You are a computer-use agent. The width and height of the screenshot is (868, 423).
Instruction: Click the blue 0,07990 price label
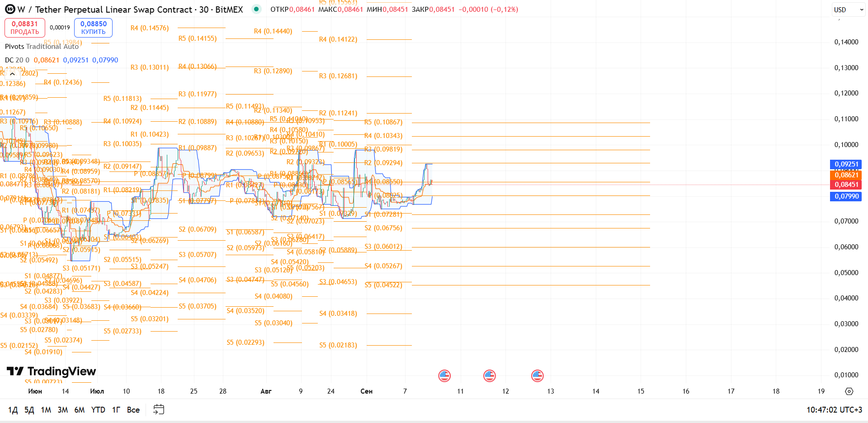coord(846,196)
